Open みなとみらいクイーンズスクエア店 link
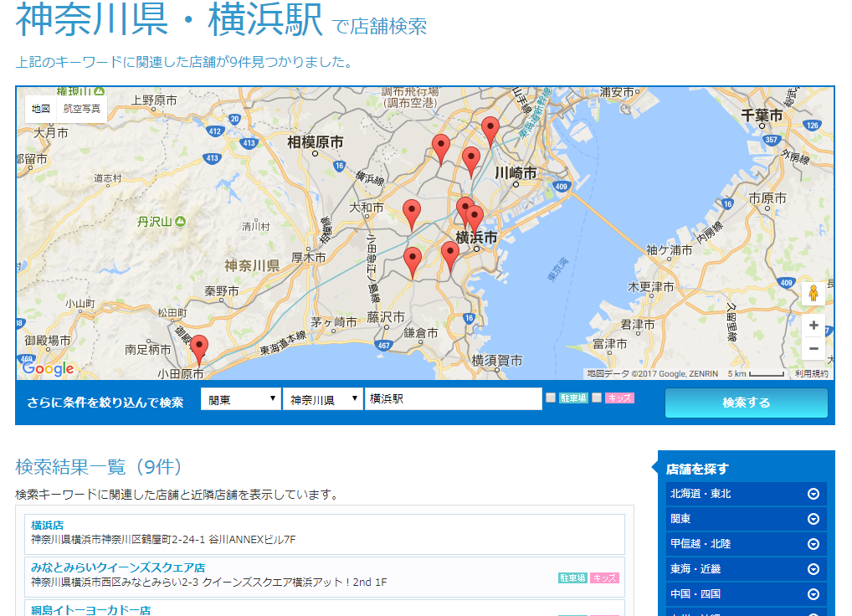The width and height of the screenshot is (852, 616). 118,567
